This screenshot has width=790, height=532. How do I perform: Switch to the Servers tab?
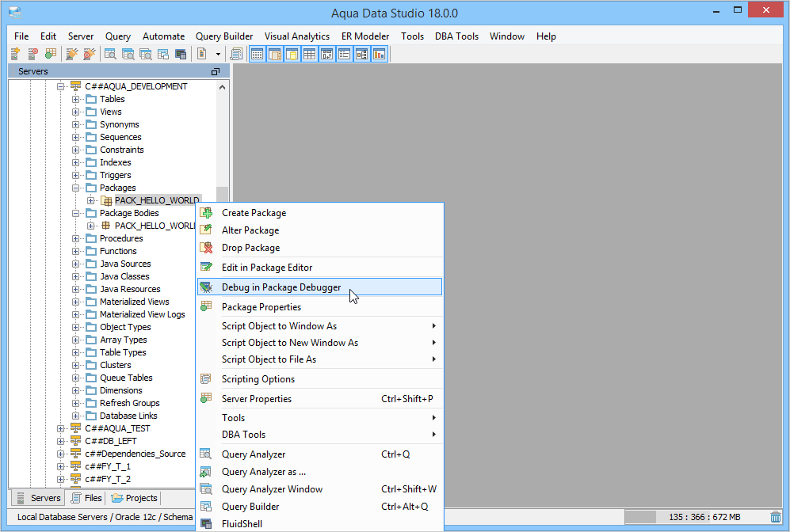click(39, 498)
